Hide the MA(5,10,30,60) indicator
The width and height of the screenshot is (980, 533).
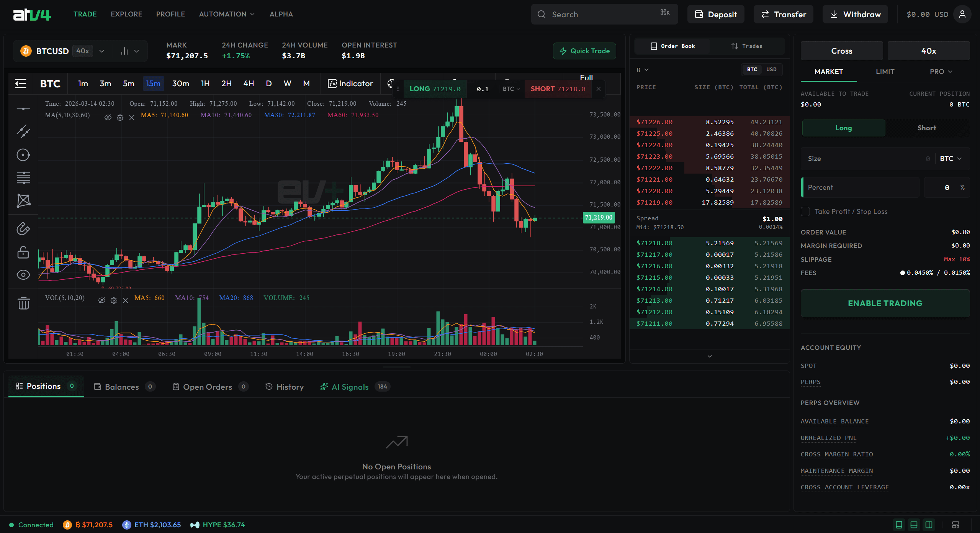(x=108, y=118)
